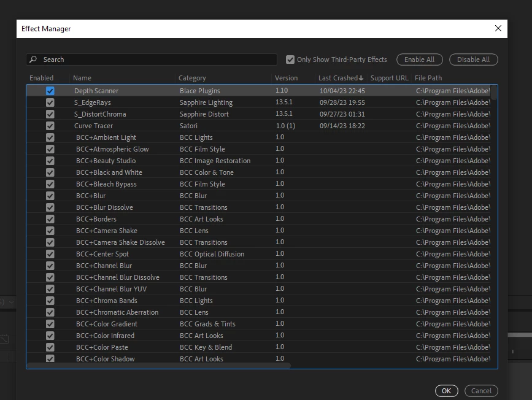This screenshot has height=400, width=532.
Task: Click the horizontal scrollbar thumb
Action: [x=158, y=366]
